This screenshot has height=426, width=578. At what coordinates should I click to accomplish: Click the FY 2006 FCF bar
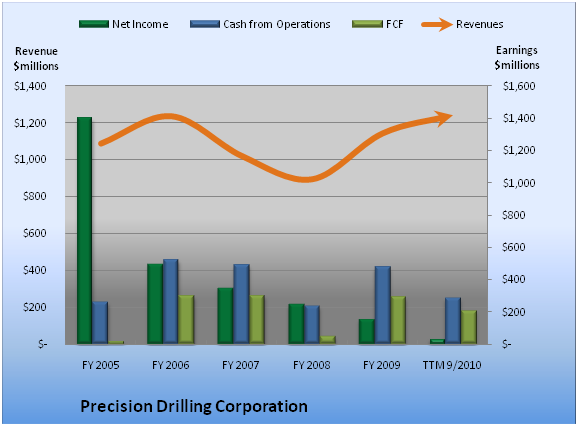click(x=186, y=320)
